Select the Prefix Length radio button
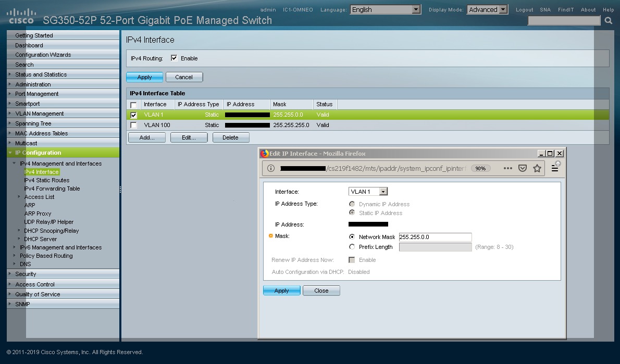This screenshot has height=364, width=620. point(352,247)
